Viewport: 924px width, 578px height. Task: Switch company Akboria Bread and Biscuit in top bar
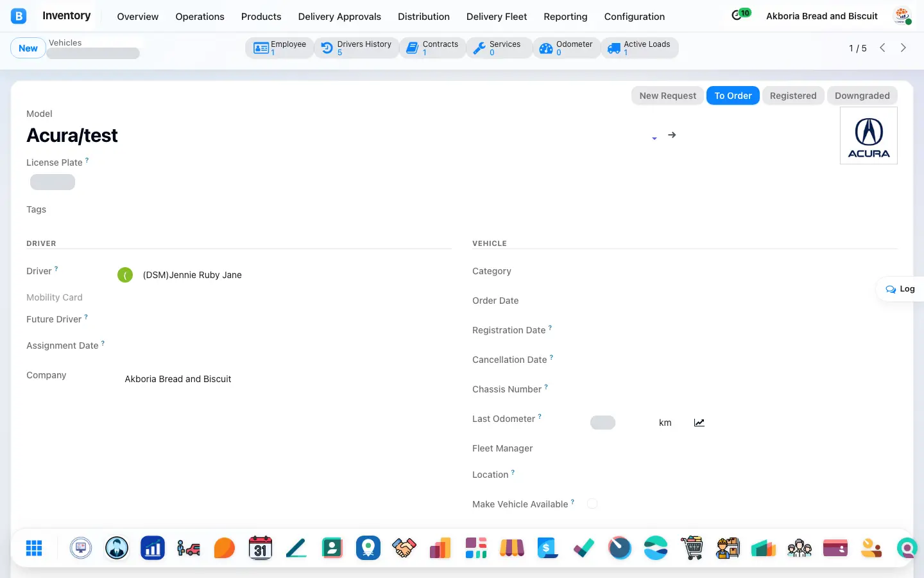coord(822,16)
